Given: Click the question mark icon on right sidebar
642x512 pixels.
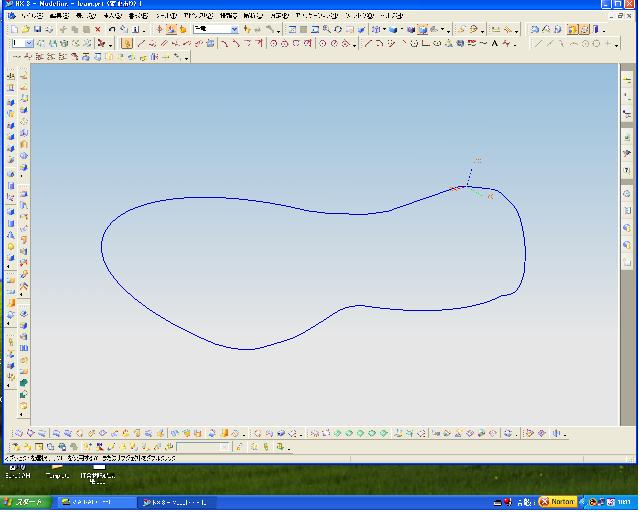Looking at the screenshot, I should click(626, 171).
